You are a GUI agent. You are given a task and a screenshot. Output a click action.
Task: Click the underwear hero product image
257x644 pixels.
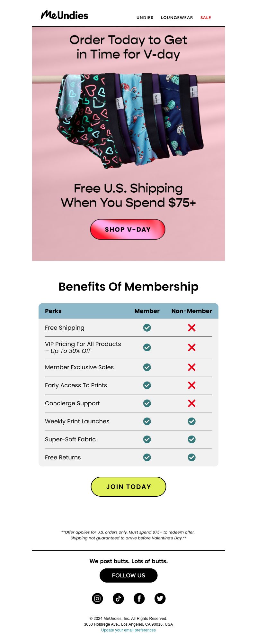pos(128,119)
